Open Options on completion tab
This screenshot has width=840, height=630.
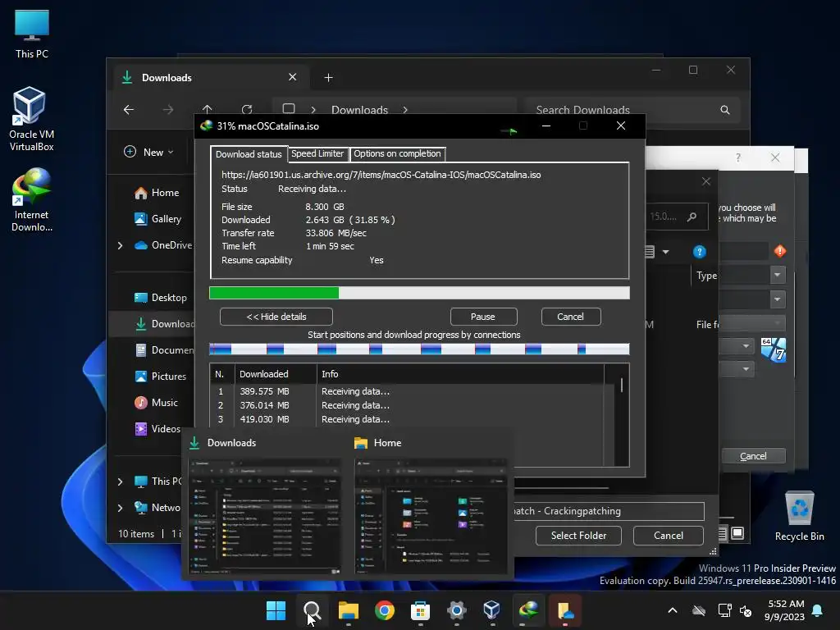point(397,153)
